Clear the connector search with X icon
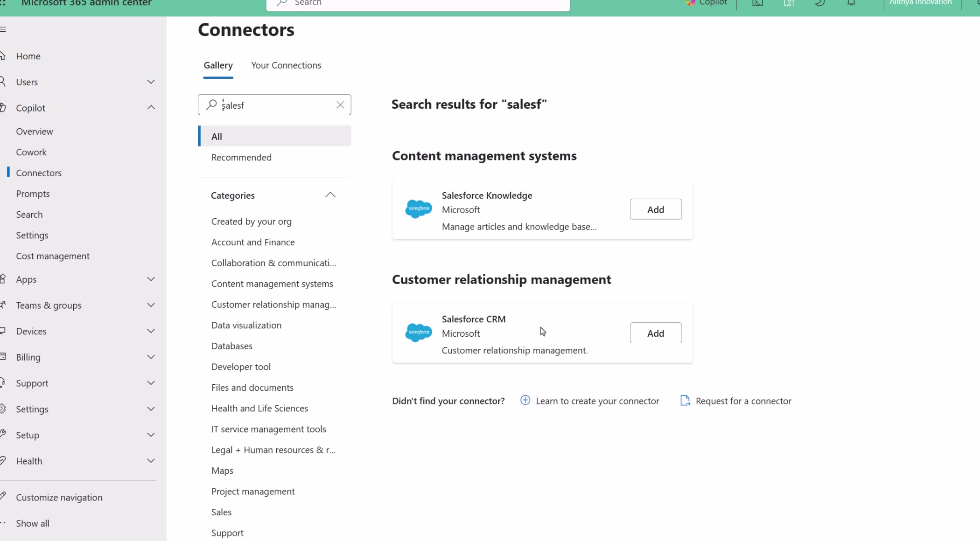The height and width of the screenshot is (541, 980). (340, 105)
